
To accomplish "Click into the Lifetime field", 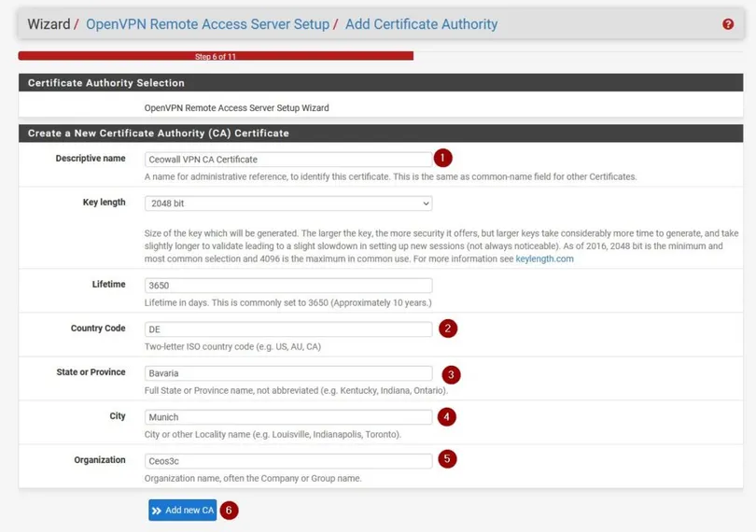I will [x=288, y=286].
